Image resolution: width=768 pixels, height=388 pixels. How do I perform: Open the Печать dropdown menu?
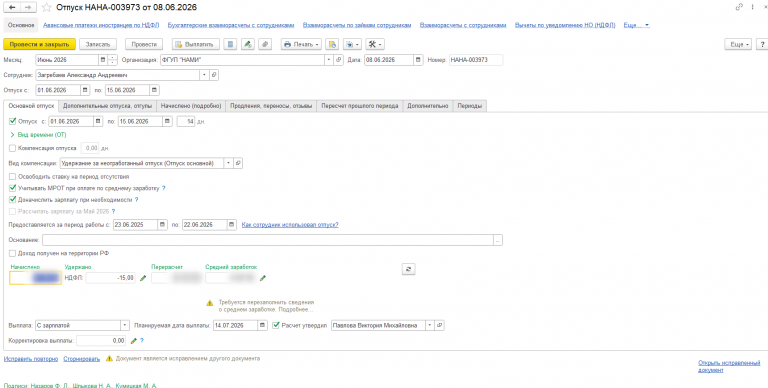(301, 44)
